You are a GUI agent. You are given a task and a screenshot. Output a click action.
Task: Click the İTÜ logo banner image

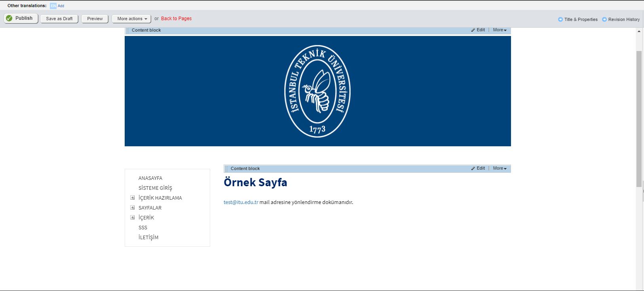(317, 91)
